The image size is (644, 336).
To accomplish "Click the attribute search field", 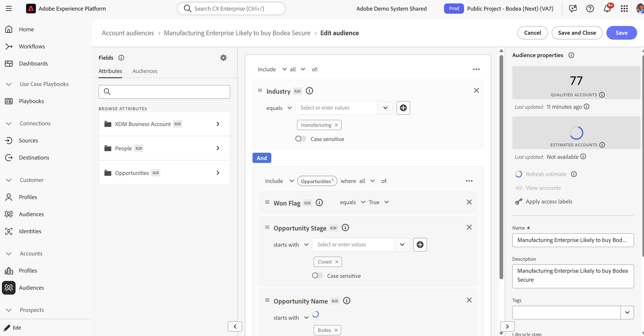I will pyautogui.click(x=164, y=92).
